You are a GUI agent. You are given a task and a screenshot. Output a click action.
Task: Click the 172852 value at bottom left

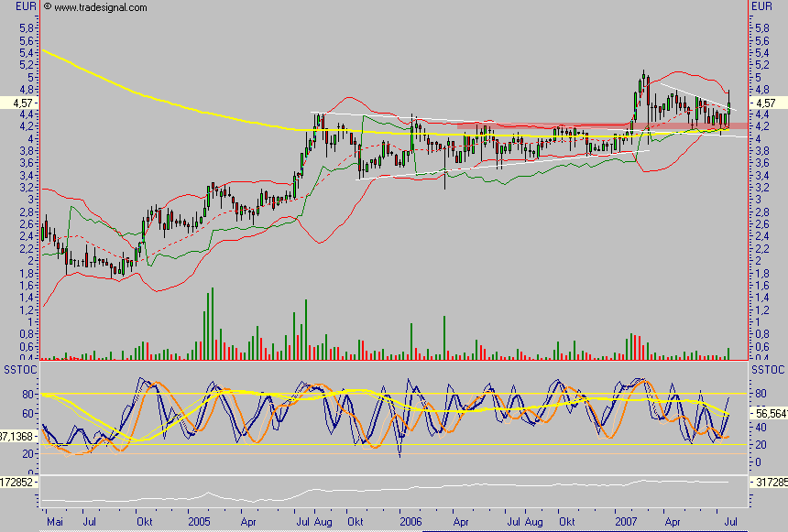[x=18, y=482]
